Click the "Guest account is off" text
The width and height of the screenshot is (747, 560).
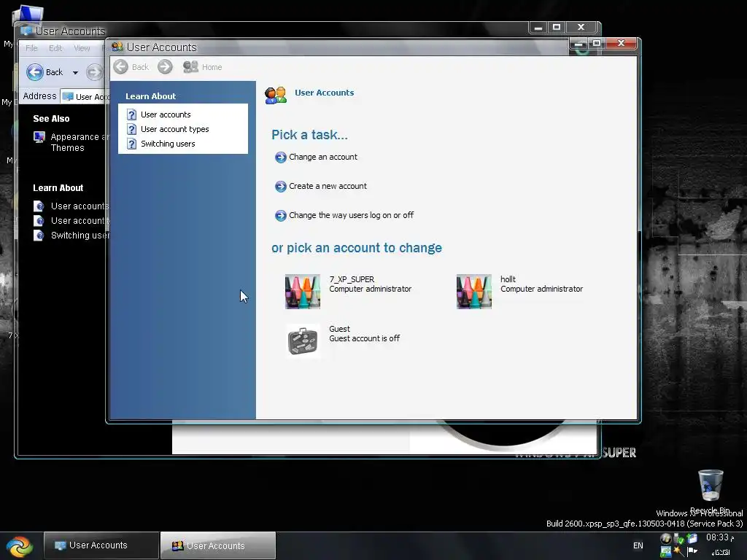[365, 338]
